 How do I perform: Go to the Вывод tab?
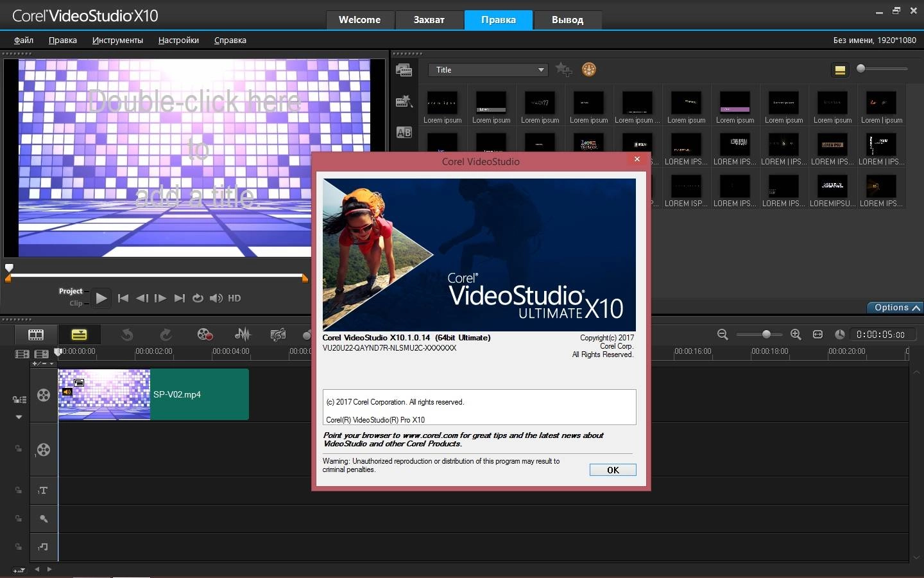[567, 20]
